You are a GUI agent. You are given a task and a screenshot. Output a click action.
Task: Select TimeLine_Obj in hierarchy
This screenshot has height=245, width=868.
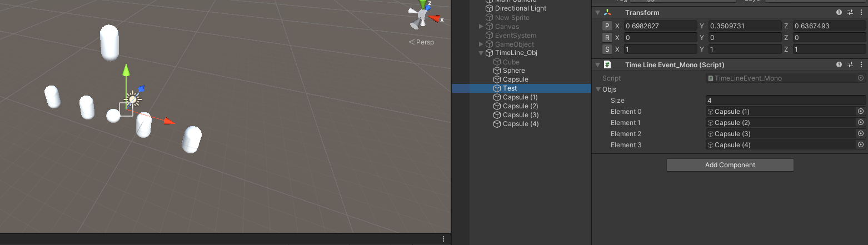(516, 53)
